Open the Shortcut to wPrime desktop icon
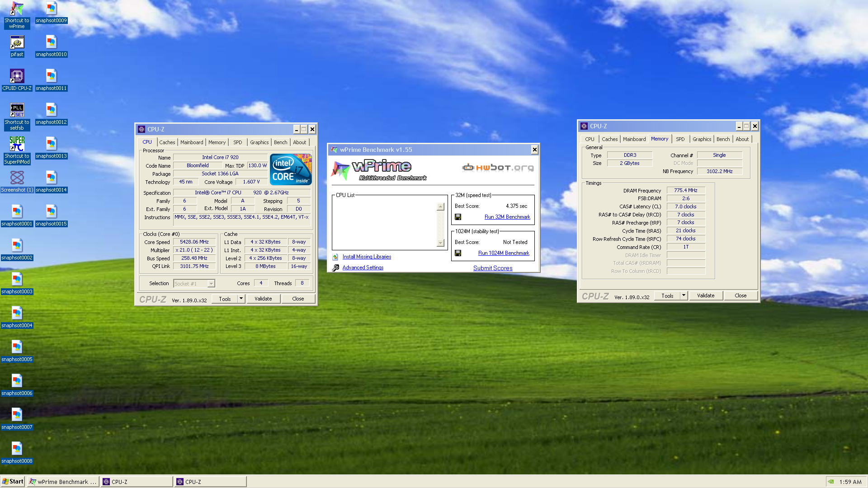 [17, 15]
